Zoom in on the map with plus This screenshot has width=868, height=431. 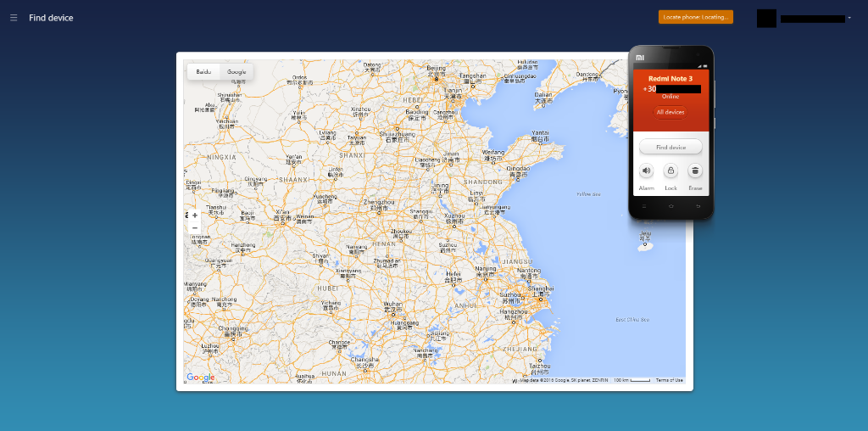click(x=195, y=215)
